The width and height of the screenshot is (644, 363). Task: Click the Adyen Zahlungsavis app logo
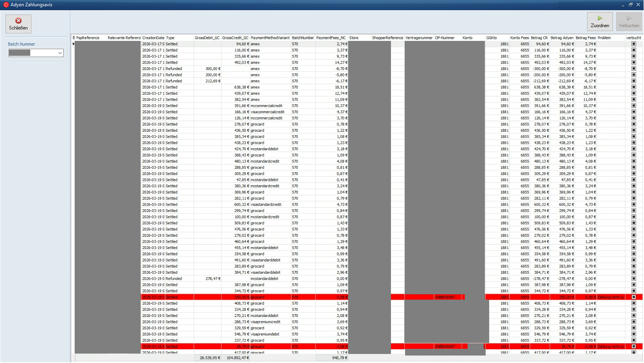6,5
